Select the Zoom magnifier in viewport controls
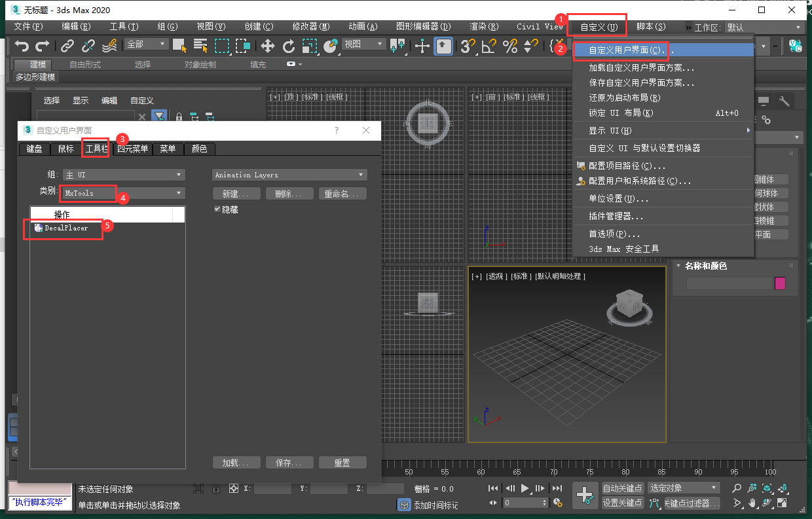Viewport: 812px width, 519px height. (738, 488)
